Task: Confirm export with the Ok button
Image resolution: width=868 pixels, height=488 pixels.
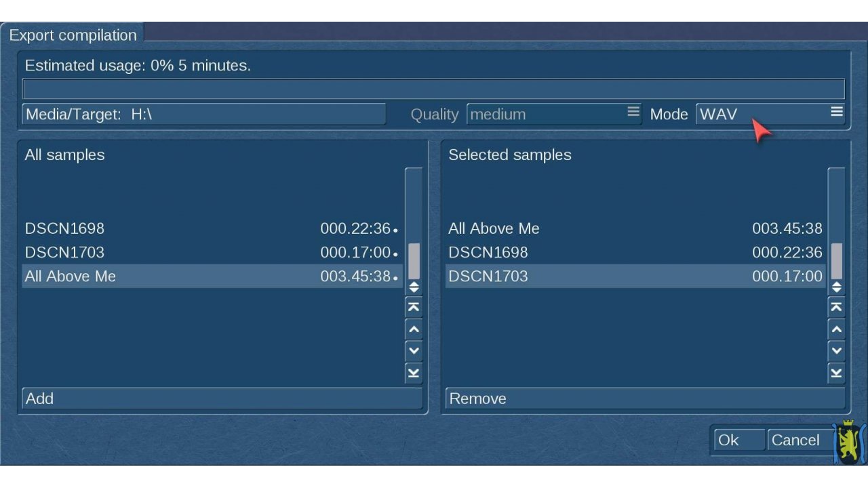Action: click(737, 440)
